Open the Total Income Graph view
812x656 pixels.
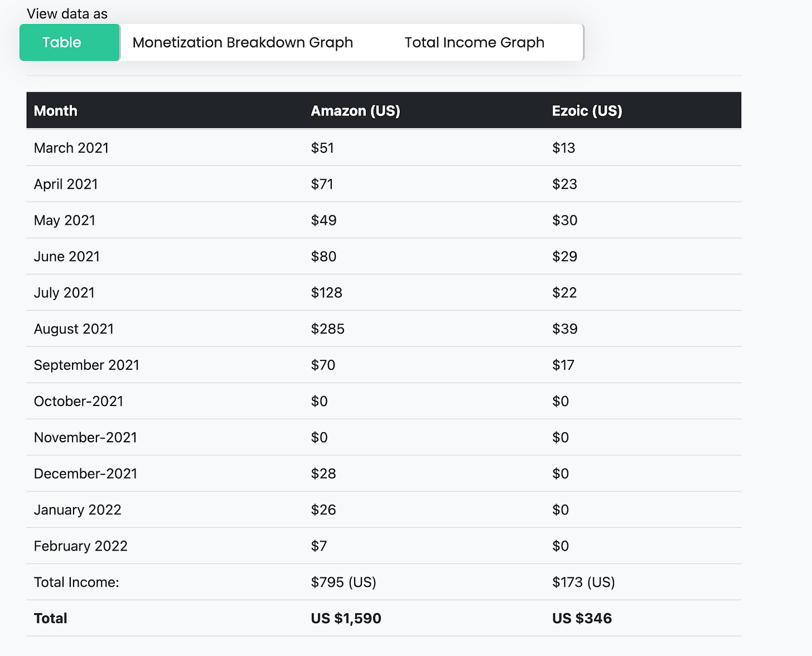pos(474,42)
